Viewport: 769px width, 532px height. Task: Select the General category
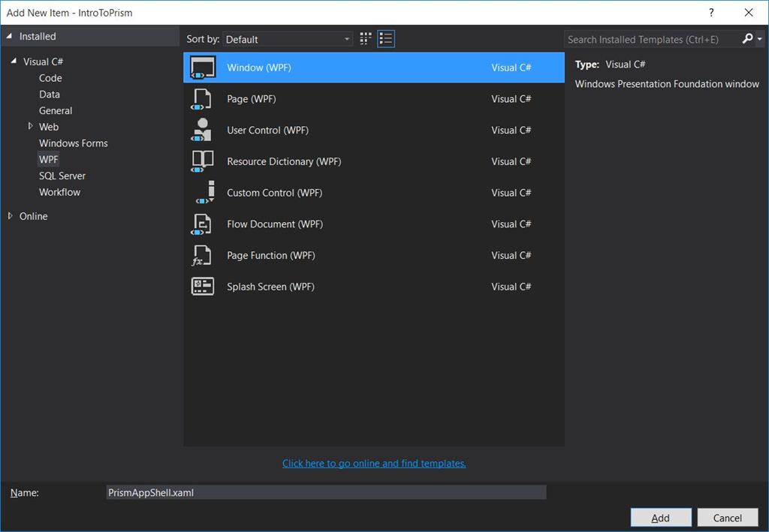pyautogui.click(x=56, y=111)
